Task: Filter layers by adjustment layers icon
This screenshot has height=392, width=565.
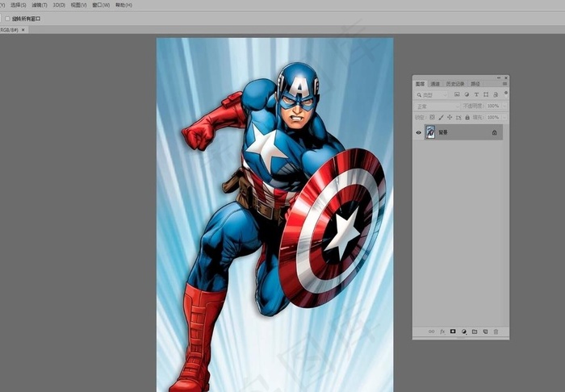Action: pyautogui.click(x=467, y=94)
